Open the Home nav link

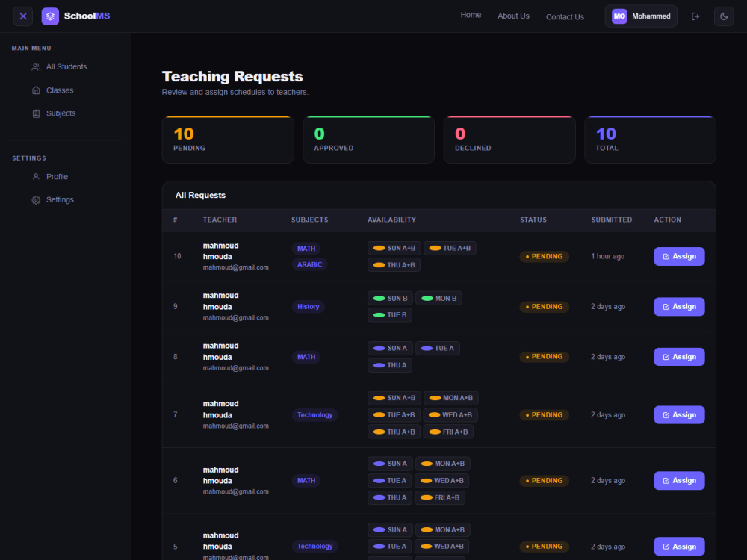(x=471, y=15)
